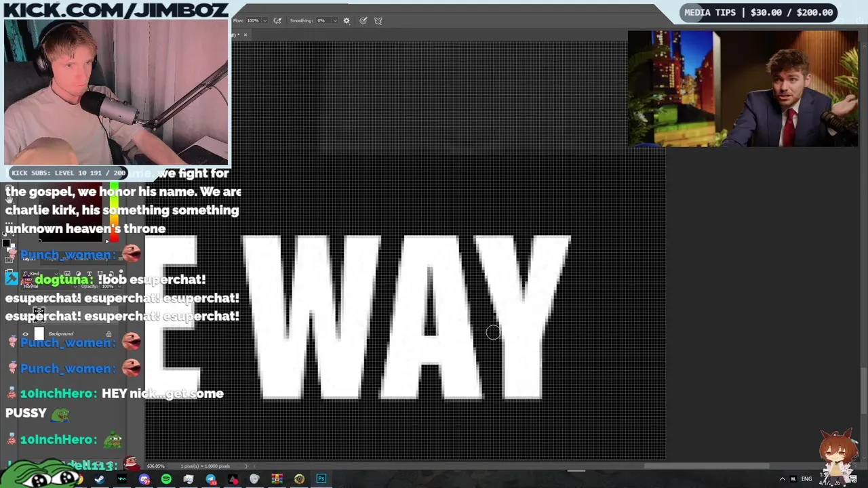Open the gold round emblem taskbar app
This screenshot has width=868, height=488.
click(299, 479)
